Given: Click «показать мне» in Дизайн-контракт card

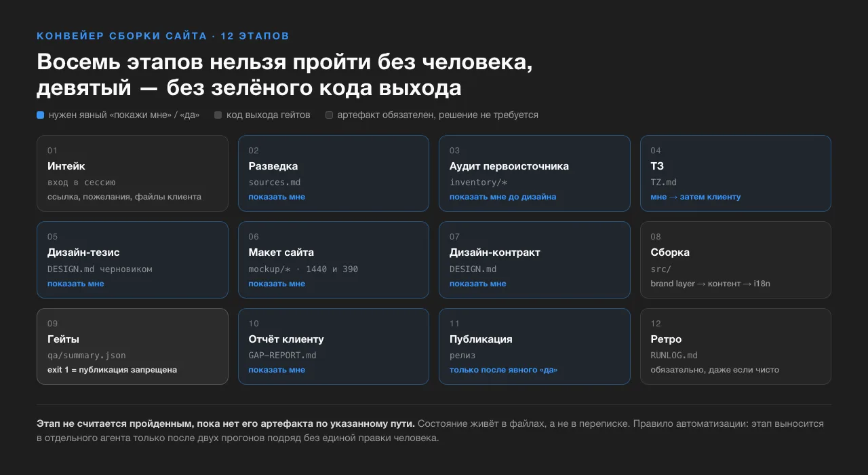Looking at the screenshot, I should [x=478, y=284].
